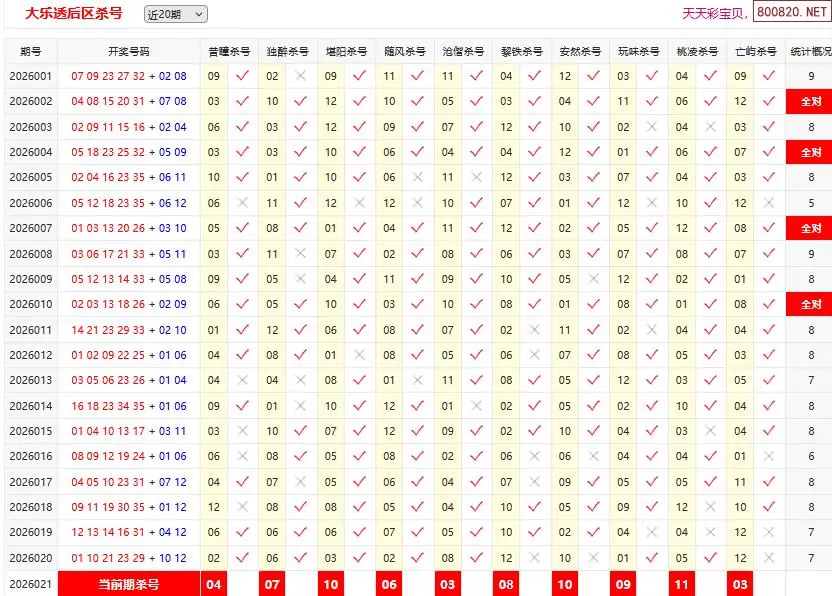The image size is (832, 596).
Task: Click the 800820.NET site link
Action: pos(792,13)
